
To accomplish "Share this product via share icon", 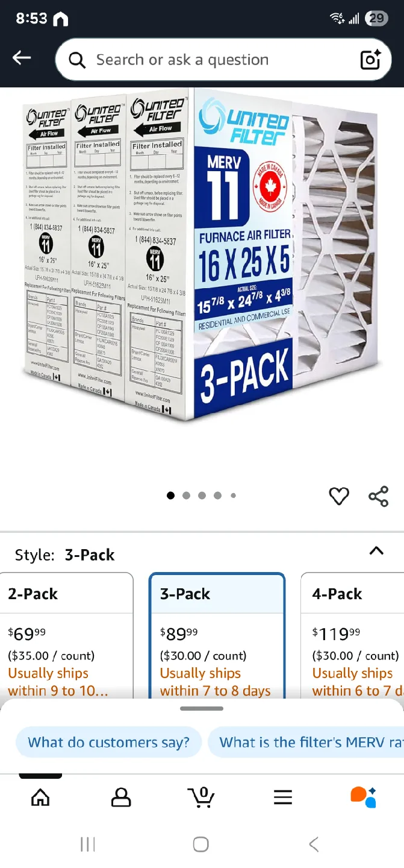I will click(378, 496).
